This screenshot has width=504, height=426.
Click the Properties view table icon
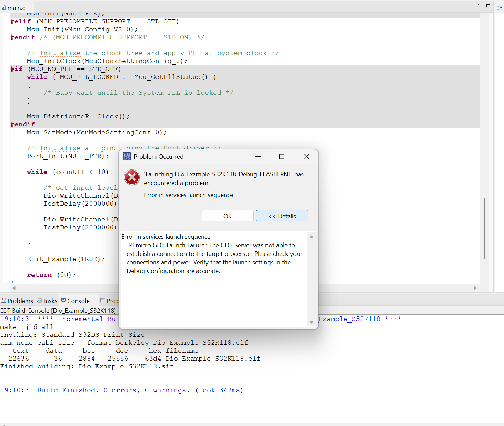(x=102, y=300)
